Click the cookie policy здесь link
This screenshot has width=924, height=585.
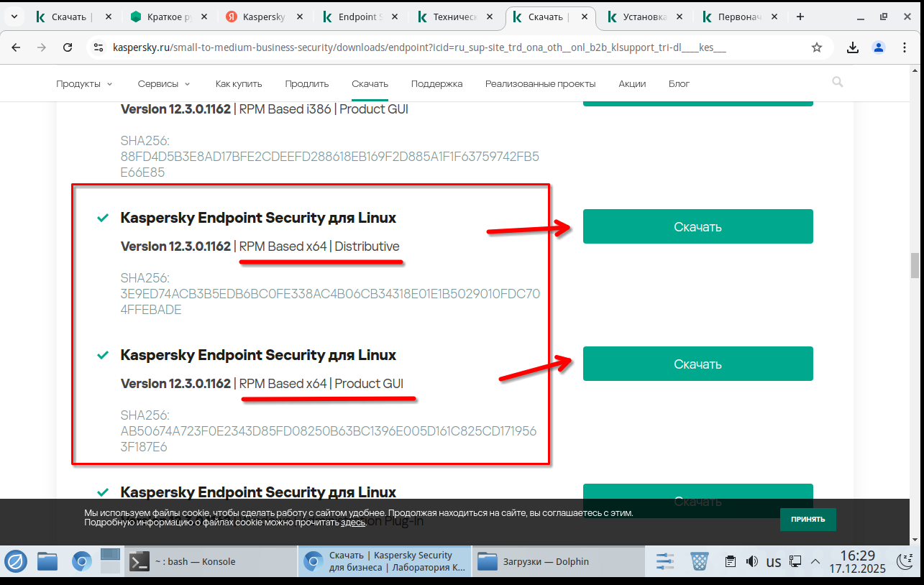click(x=353, y=522)
